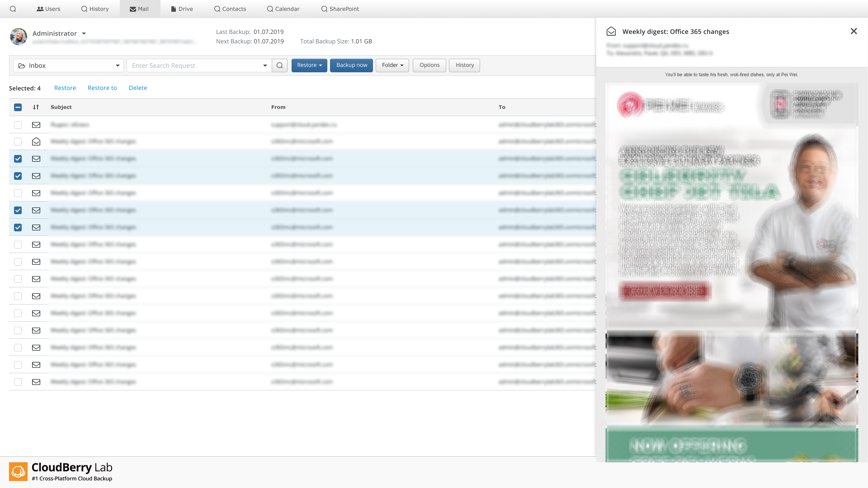The height and width of the screenshot is (488, 868).
Task: Toggle the select-all checkbox in header
Action: [x=18, y=107]
